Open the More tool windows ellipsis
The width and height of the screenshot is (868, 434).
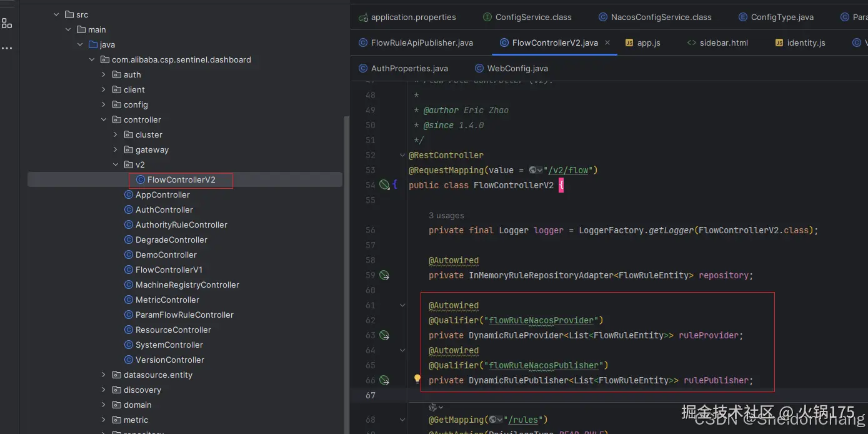(7, 48)
